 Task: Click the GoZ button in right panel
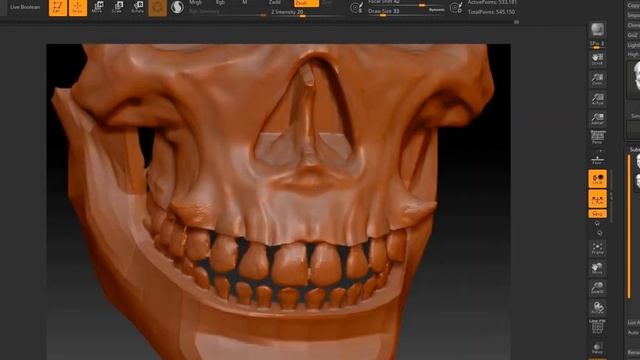point(633,35)
